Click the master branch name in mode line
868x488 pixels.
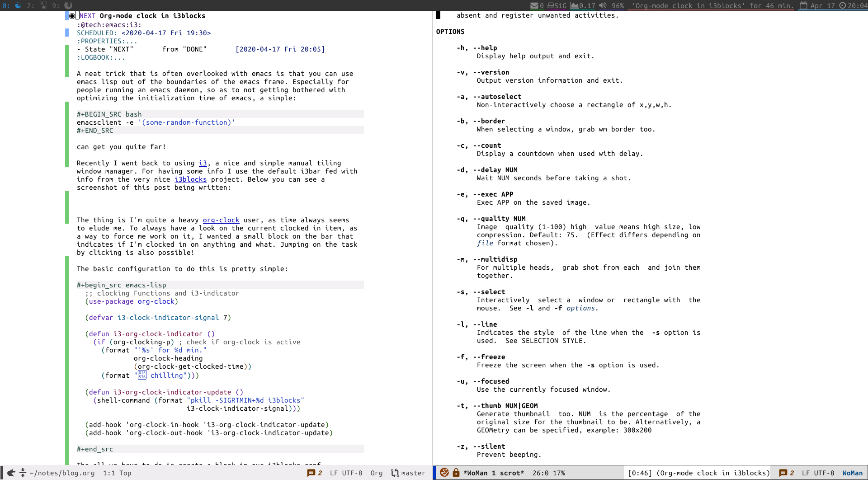click(x=413, y=473)
